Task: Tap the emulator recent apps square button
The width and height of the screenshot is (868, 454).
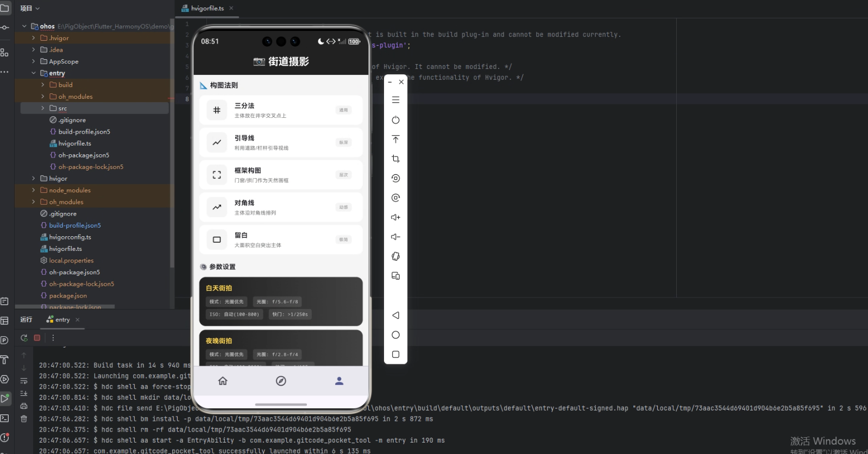Action: point(395,355)
